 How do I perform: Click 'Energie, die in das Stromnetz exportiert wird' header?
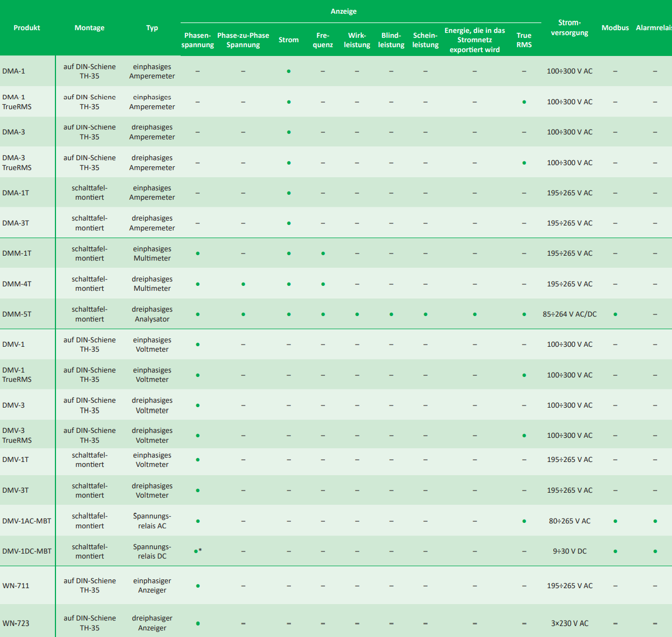[x=475, y=40]
